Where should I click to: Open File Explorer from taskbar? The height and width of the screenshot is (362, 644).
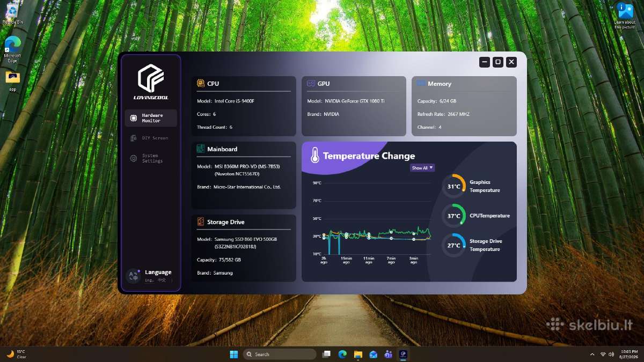[357, 354]
